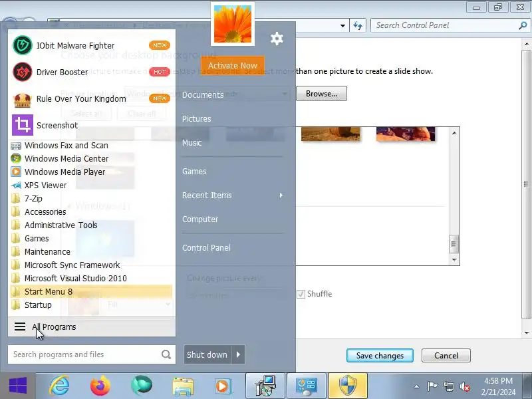The width and height of the screenshot is (532, 399).
Task: Switch to the security shield taskbar window
Action: (x=348, y=386)
